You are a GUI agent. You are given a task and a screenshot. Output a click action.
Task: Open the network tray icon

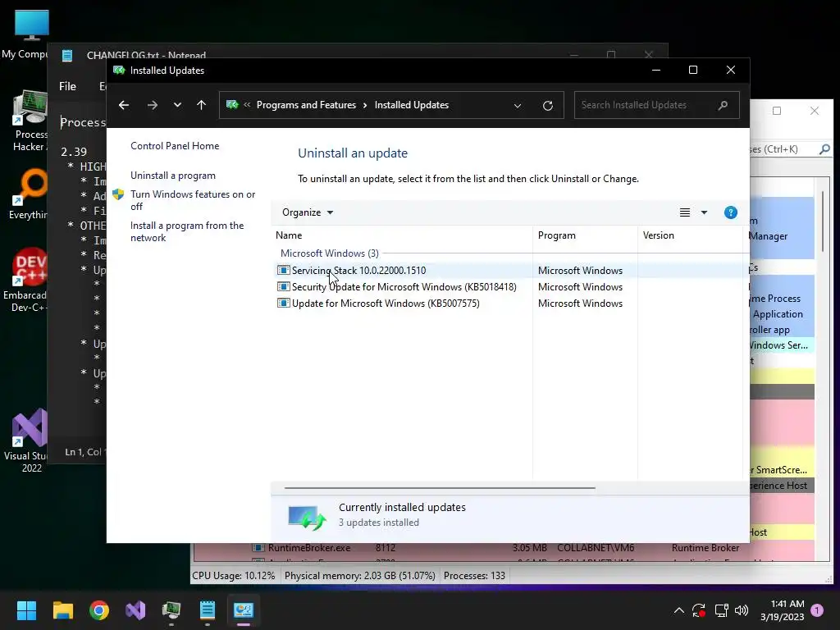[x=721, y=610]
